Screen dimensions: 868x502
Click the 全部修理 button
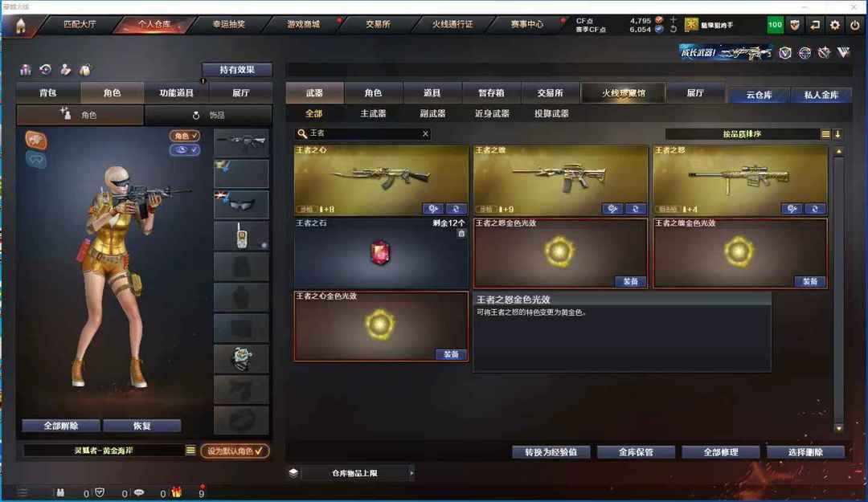click(721, 452)
